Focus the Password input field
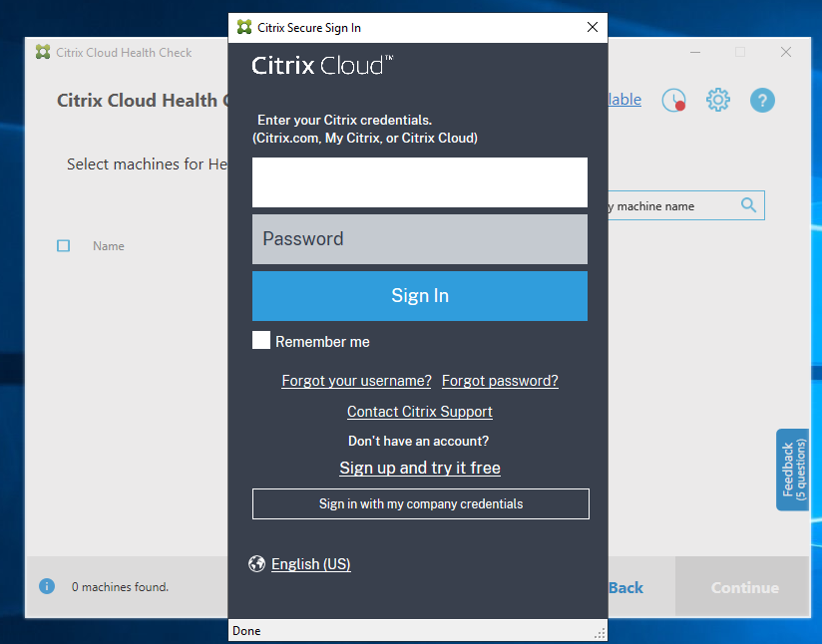The image size is (822, 644). 420,239
